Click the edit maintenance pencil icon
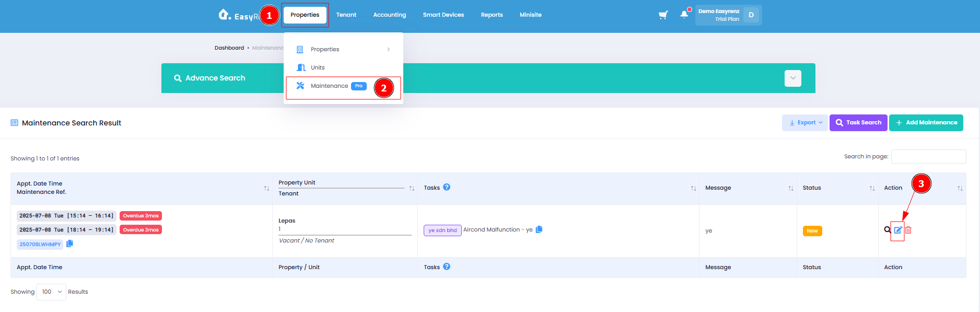 (898, 230)
